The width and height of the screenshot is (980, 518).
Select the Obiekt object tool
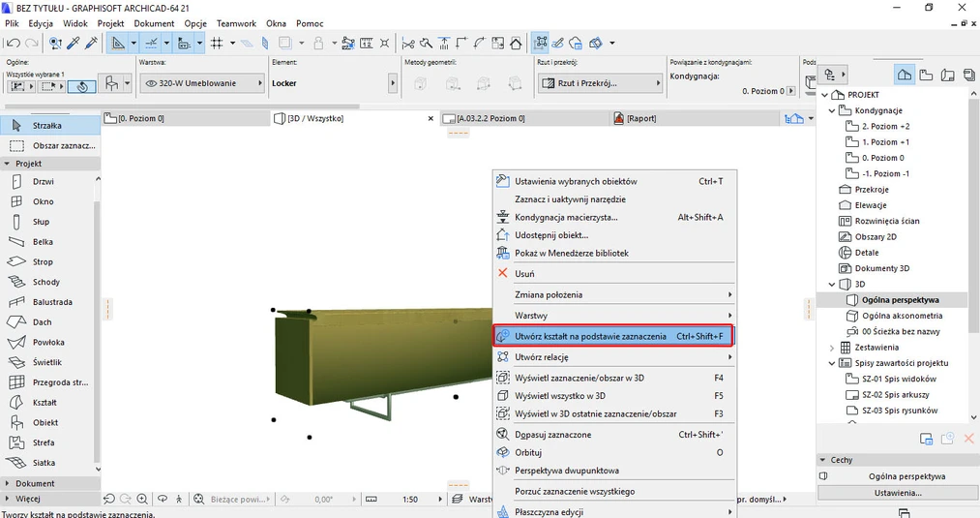click(x=46, y=422)
